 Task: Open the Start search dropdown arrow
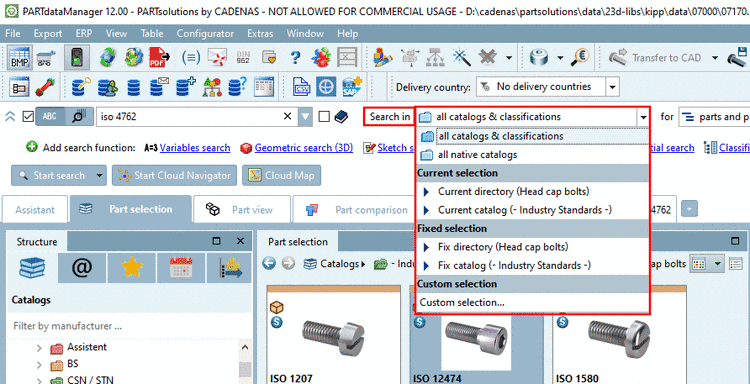click(99, 176)
